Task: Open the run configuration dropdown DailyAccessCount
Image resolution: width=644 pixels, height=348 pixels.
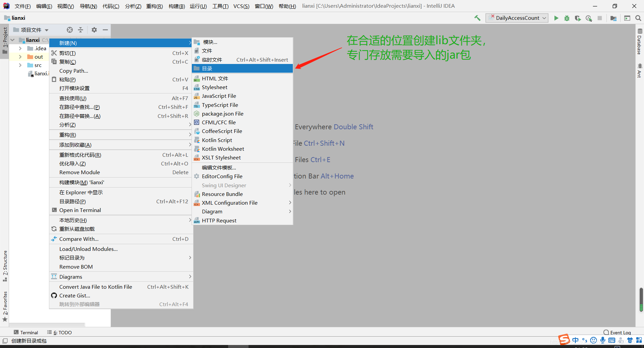Action: point(517,18)
